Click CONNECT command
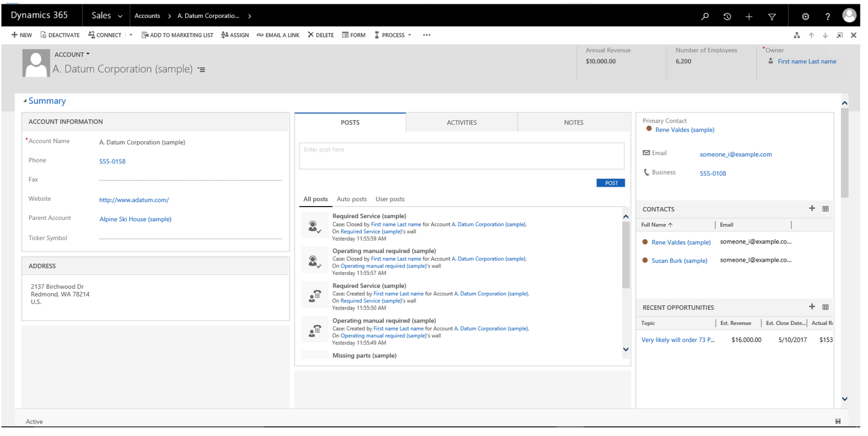The image size is (868, 436). [105, 35]
